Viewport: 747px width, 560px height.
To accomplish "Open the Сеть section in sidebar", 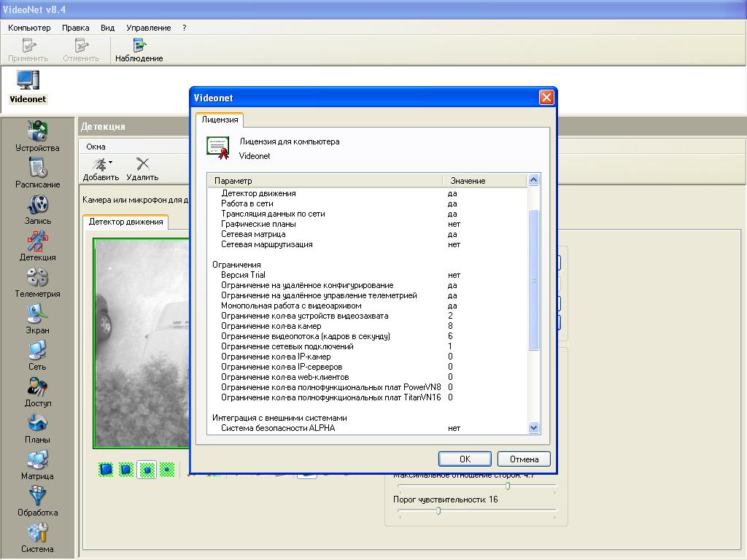I will point(37,356).
